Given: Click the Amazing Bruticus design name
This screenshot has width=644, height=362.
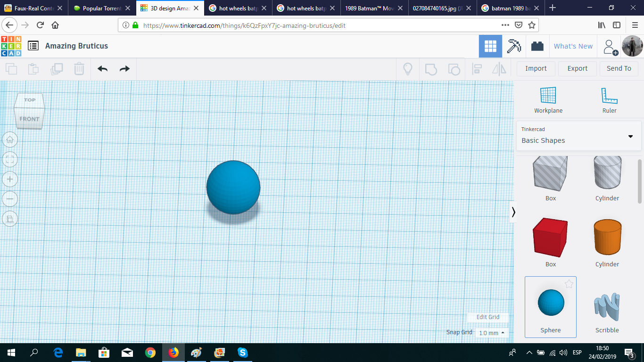Looking at the screenshot, I should pyautogui.click(x=77, y=46).
